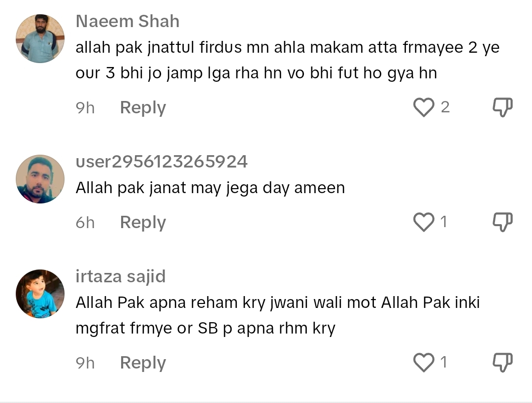Screen dimensions: 532x403
Task: Reply to user2956123265924's comment
Action: [143, 222]
